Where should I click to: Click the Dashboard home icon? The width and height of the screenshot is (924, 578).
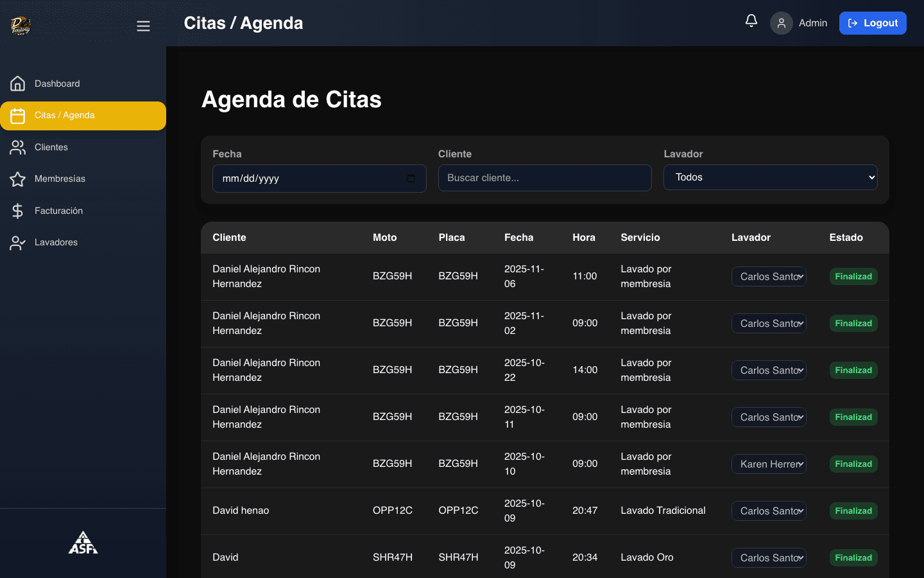tap(18, 83)
